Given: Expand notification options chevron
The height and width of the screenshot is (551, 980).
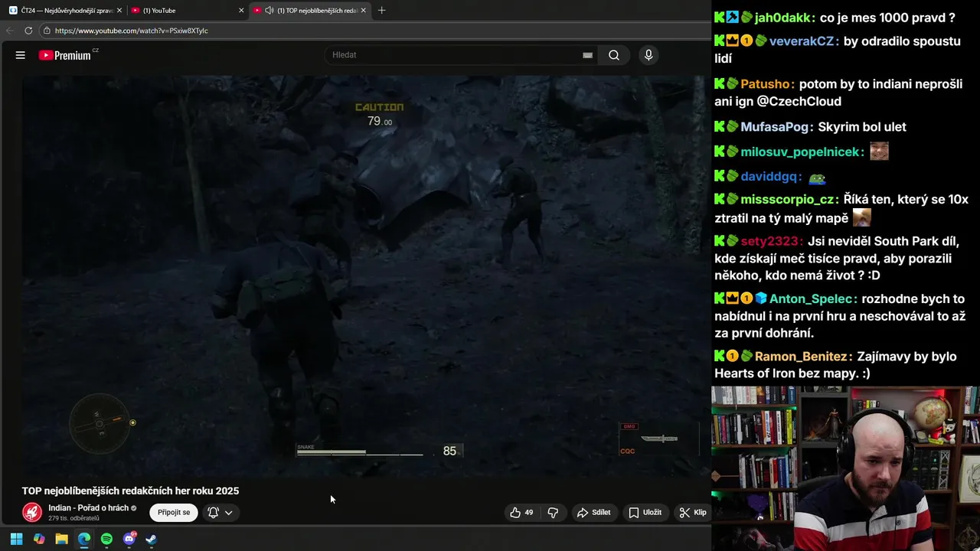Looking at the screenshot, I should 229,513.
